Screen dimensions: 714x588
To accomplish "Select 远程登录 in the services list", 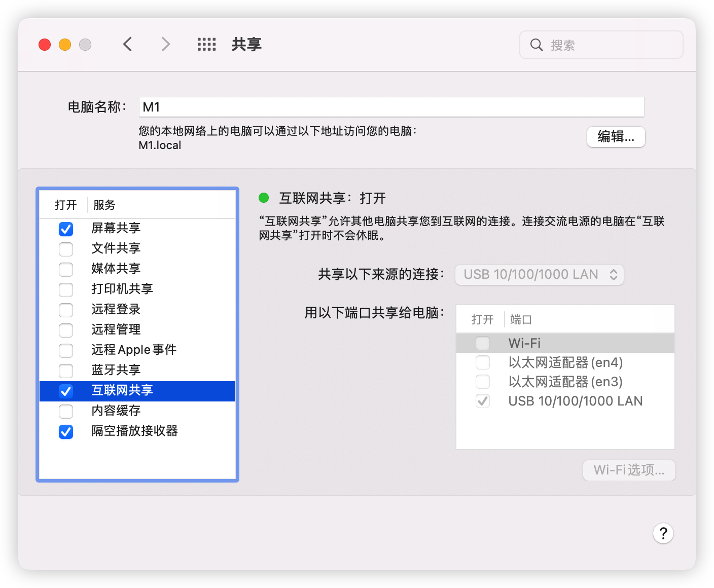I will [115, 310].
